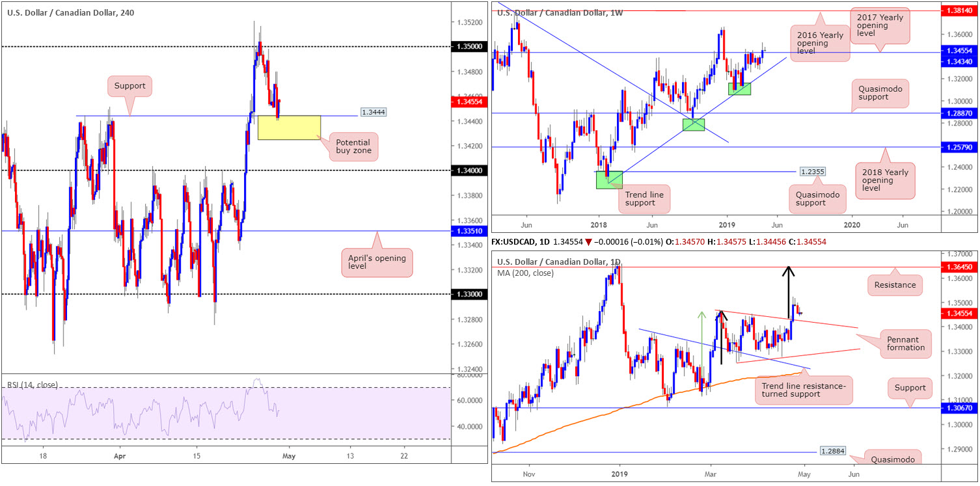
Task: Select the Trend line resistance-turned support callout
Action: pyautogui.click(x=802, y=390)
